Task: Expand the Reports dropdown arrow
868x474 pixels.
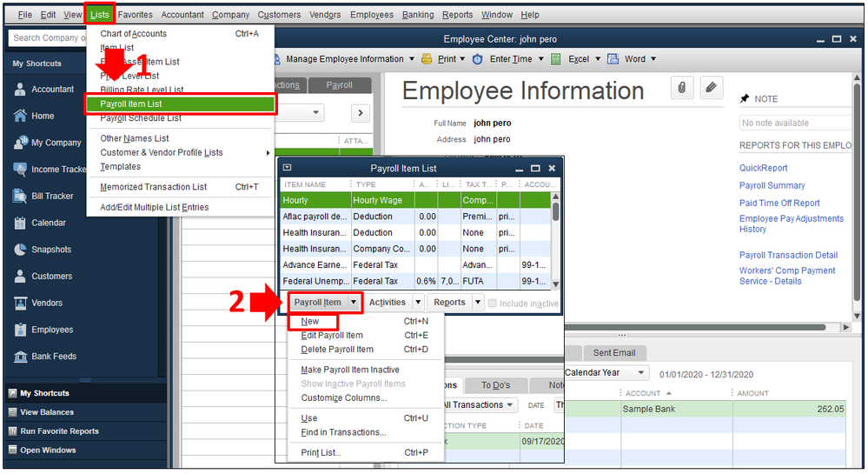Action: tap(478, 303)
